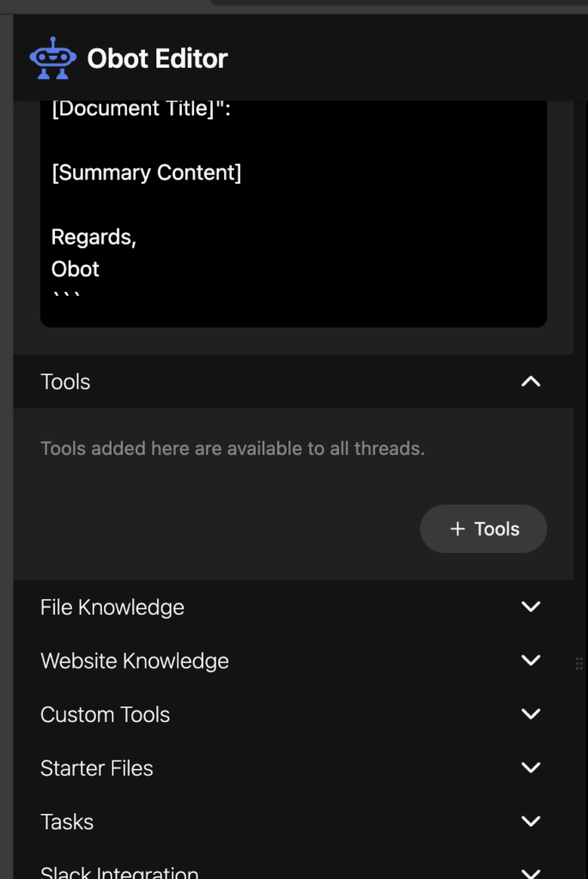Screen dimensions: 588x879
Task: Select the Starter Files section heading
Action: pyautogui.click(x=96, y=768)
